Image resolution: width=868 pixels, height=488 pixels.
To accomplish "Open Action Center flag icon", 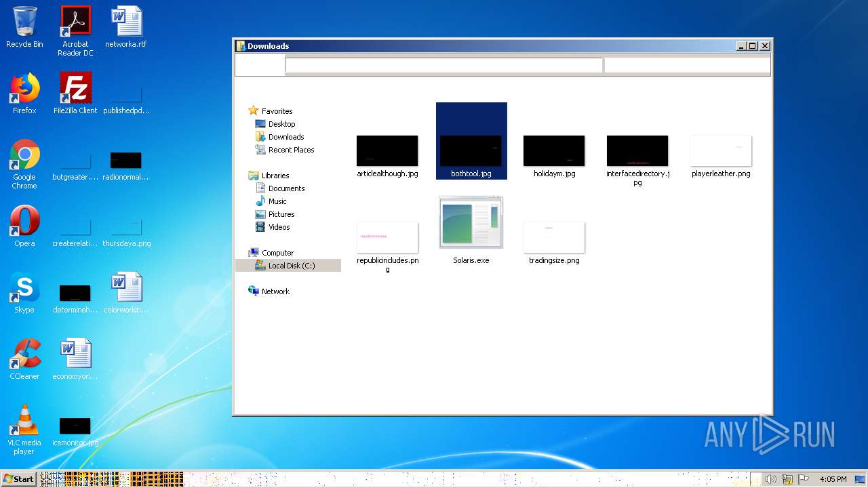I will (x=804, y=479).
